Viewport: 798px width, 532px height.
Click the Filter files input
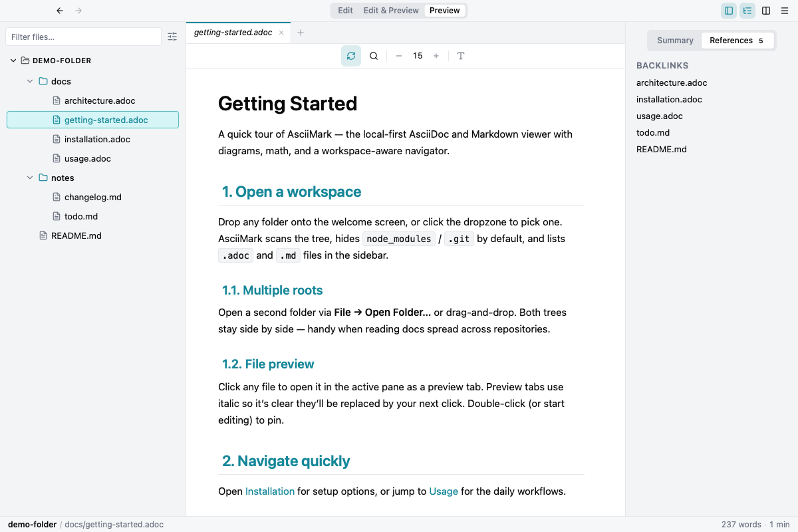tap(83, 37)
